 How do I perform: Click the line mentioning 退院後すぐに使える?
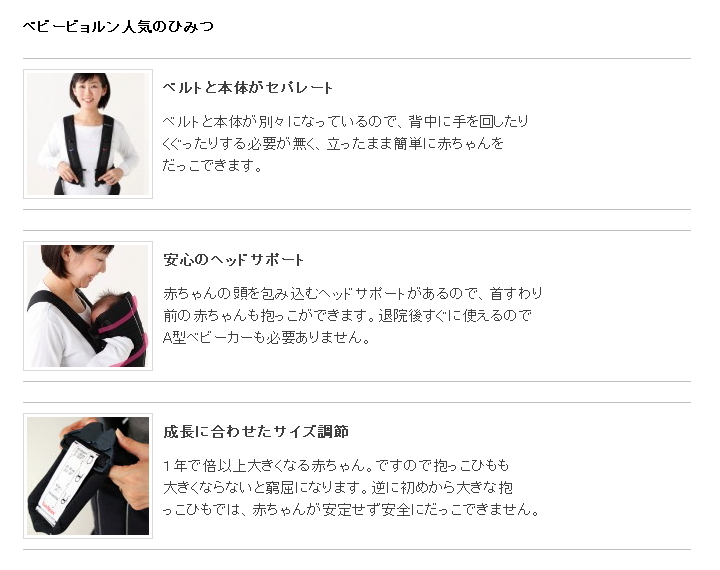point(347,316)
